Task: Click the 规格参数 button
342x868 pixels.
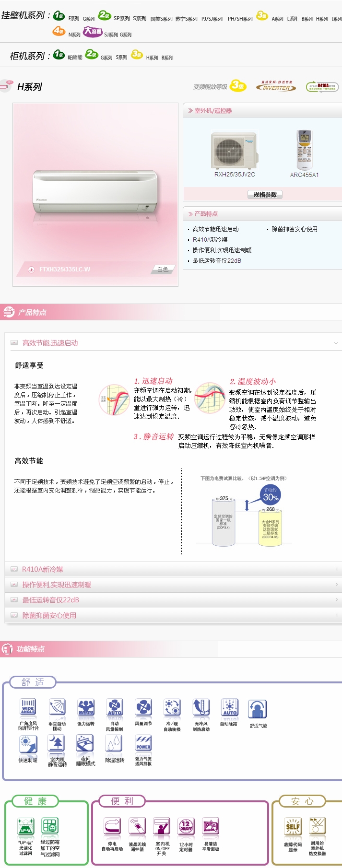Action: (265, 195)
